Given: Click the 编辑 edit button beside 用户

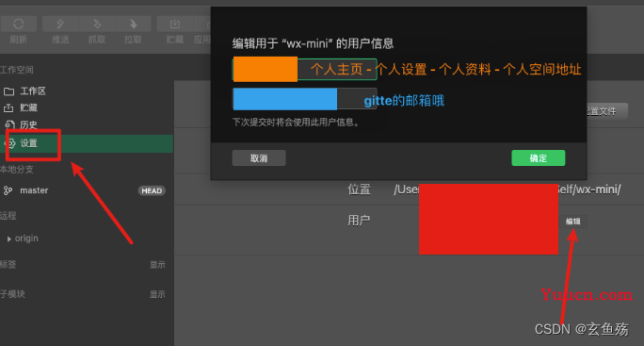Looking at the screenshot, I should pyautogui.click(x=573, y=222).
